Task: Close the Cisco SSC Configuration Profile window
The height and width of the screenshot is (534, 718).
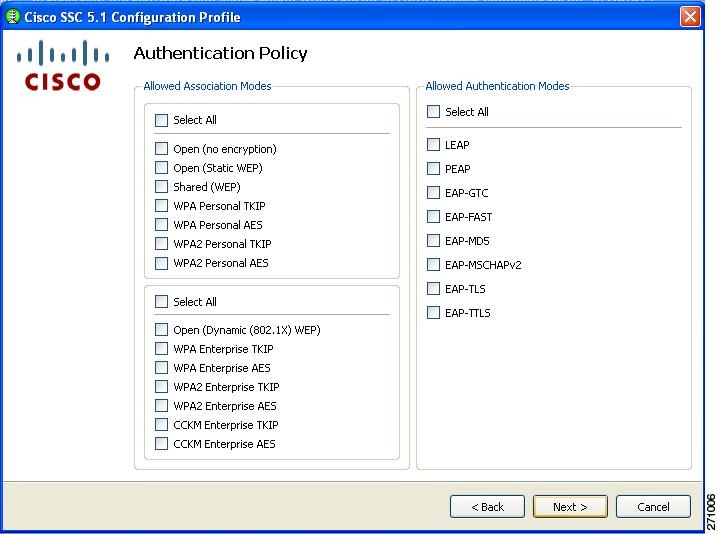Action: tap(690, 17)
